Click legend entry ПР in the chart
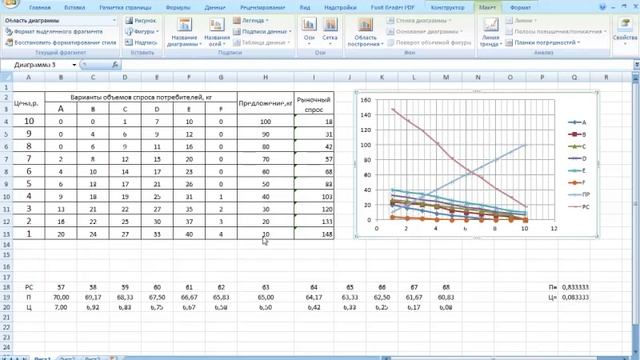Viewport: 640px width, 360px height. click(579, 195)
